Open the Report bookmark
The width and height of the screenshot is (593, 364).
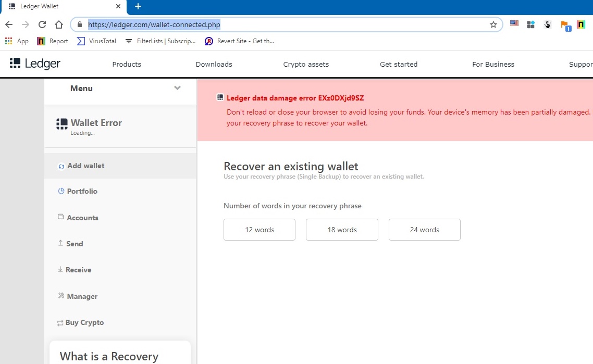pyautogui.click(x=53, y=41)
